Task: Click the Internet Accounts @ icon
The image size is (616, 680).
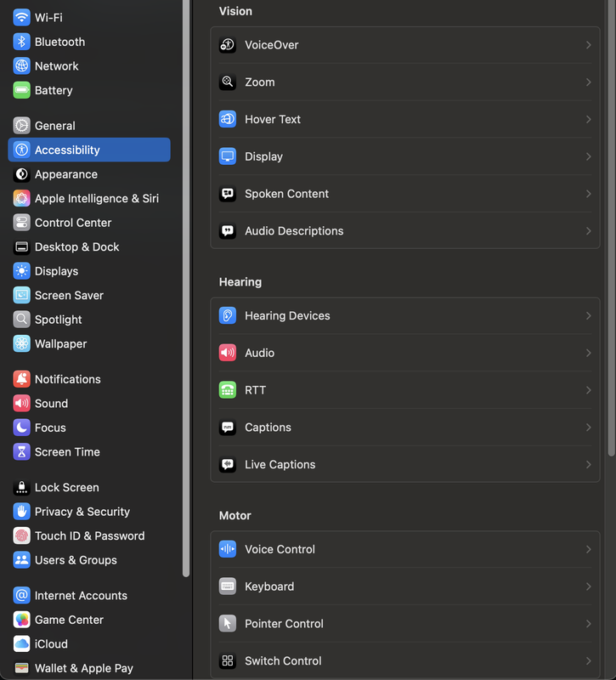Action: (22, 596)
